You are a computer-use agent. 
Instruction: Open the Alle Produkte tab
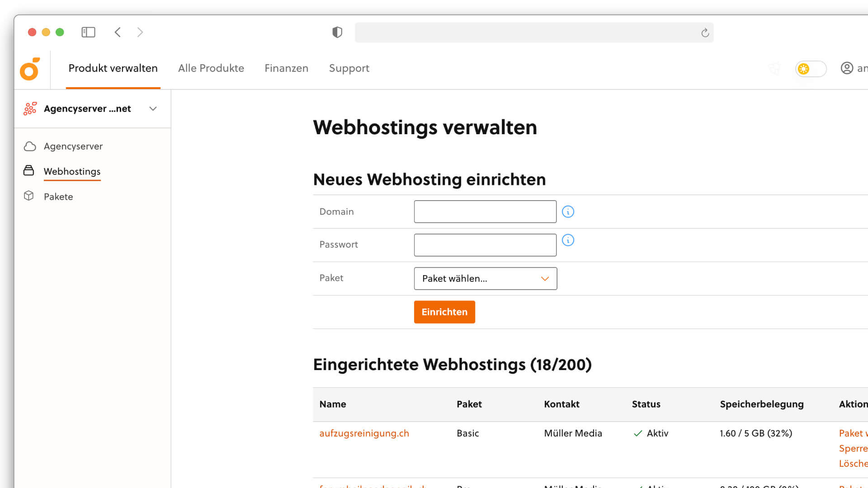211,68
